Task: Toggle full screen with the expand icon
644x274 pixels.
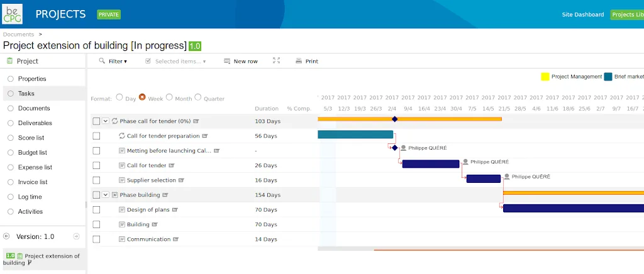Action: (x=277, y=60)
